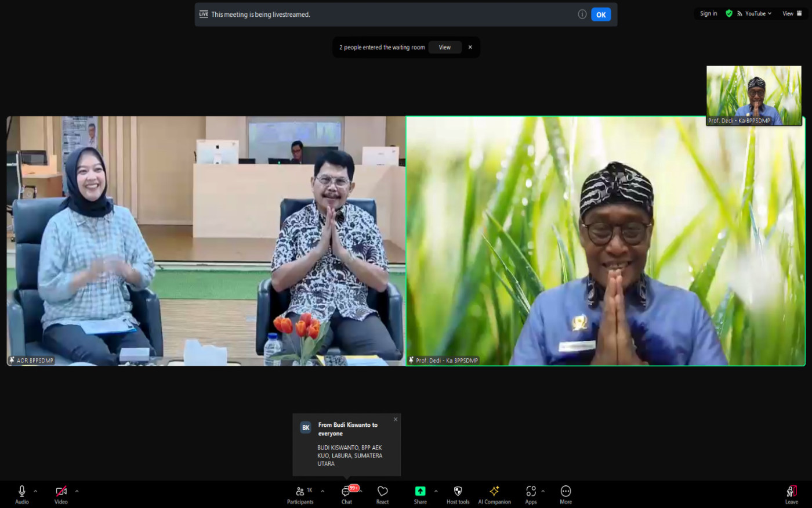Open the Apps panel
Viewport: 812px width, 508px height.
pyautogui.click(x=531, y=494)
